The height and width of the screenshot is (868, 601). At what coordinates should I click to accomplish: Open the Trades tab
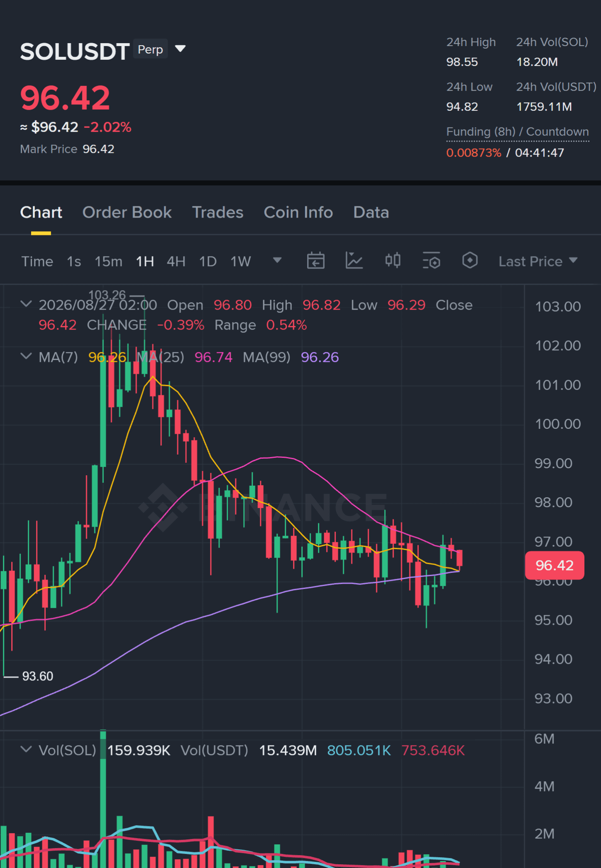coord(218,212)
